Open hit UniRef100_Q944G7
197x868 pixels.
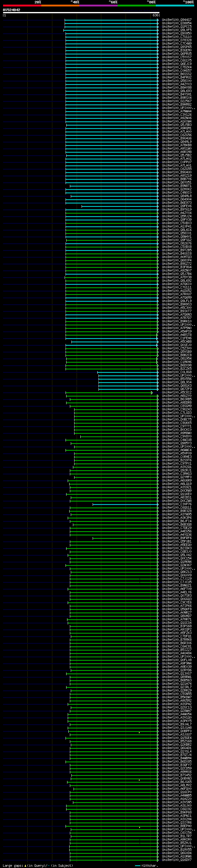click(x=177, y=20)
